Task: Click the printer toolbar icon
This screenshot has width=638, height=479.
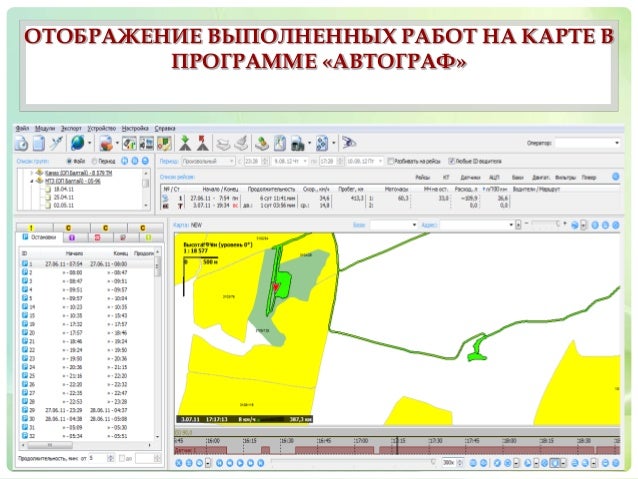Action: 223,143
